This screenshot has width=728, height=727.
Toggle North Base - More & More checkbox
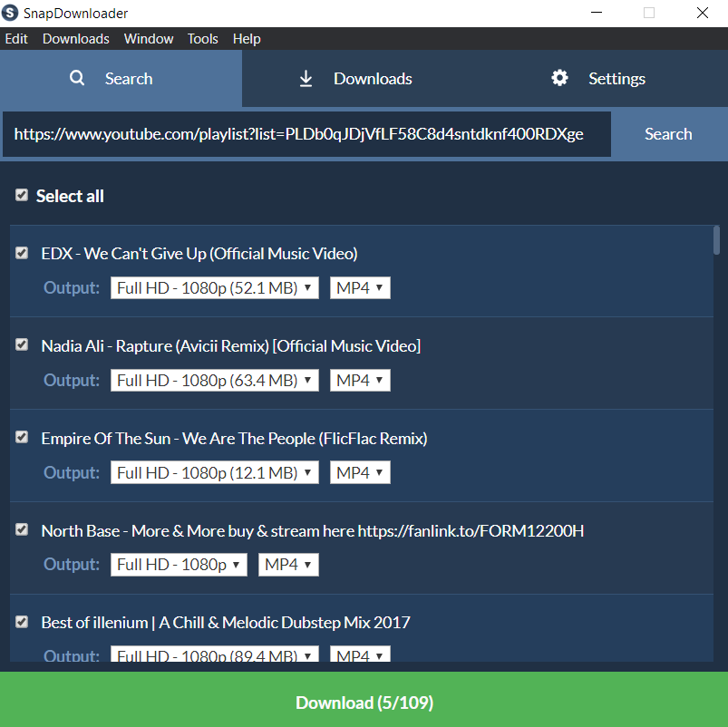point(22,530)
